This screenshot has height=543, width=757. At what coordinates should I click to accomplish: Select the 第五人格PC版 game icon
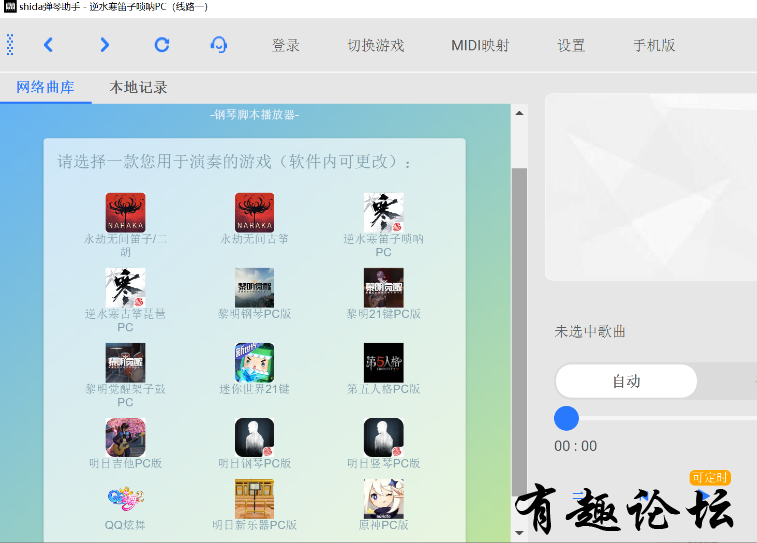pos(383,362)
